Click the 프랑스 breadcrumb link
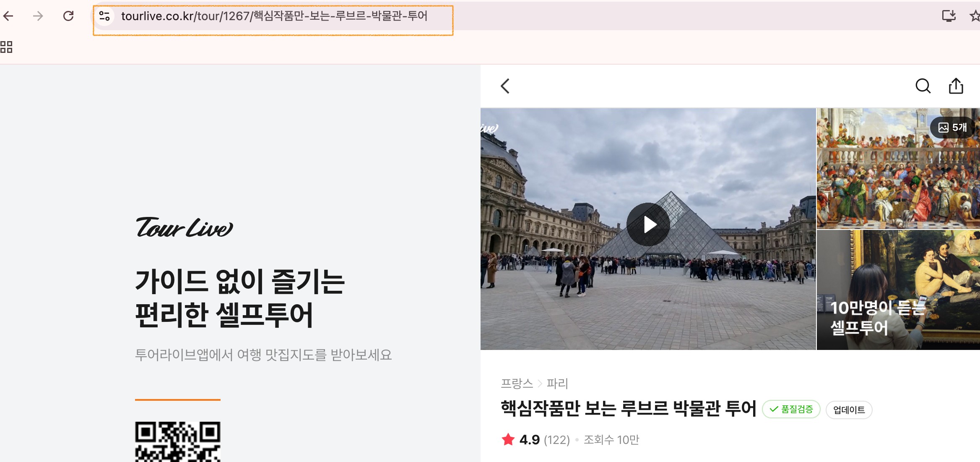This screenshot has width=980, height=462. point(517,383)
